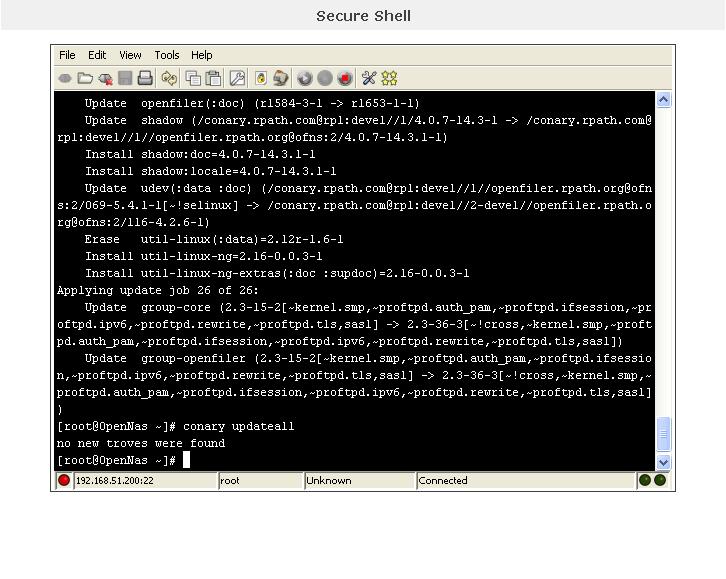Screen dimensions: 726x579
Task: Click 'no new troves were found' line
Action: [x=141, y=443]
